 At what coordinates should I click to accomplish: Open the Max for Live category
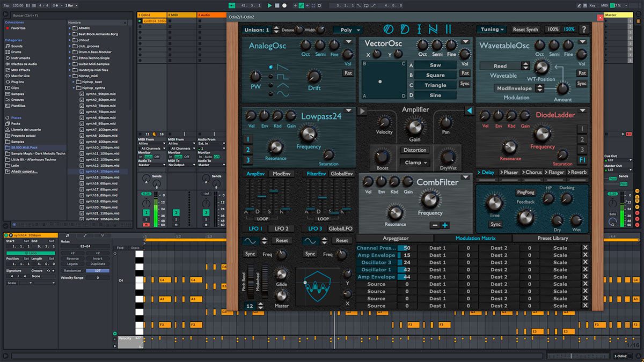point(21,76)
